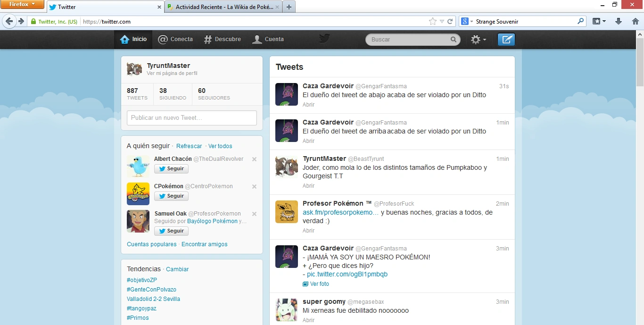The width and height of the screenshot is (644, 325).
Task: Open the #GenteConPolvazo trend
Action: point(151,290)
